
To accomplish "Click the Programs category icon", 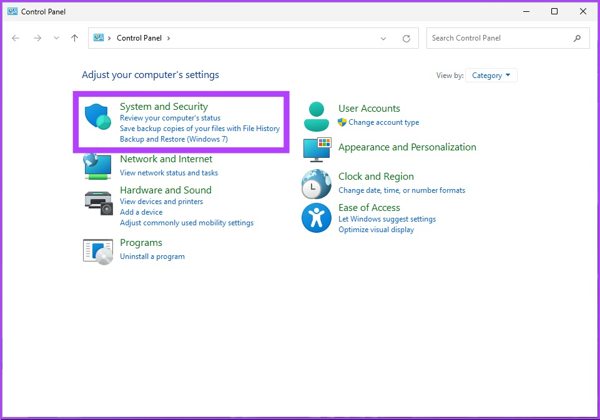I will tap(97, 250).
